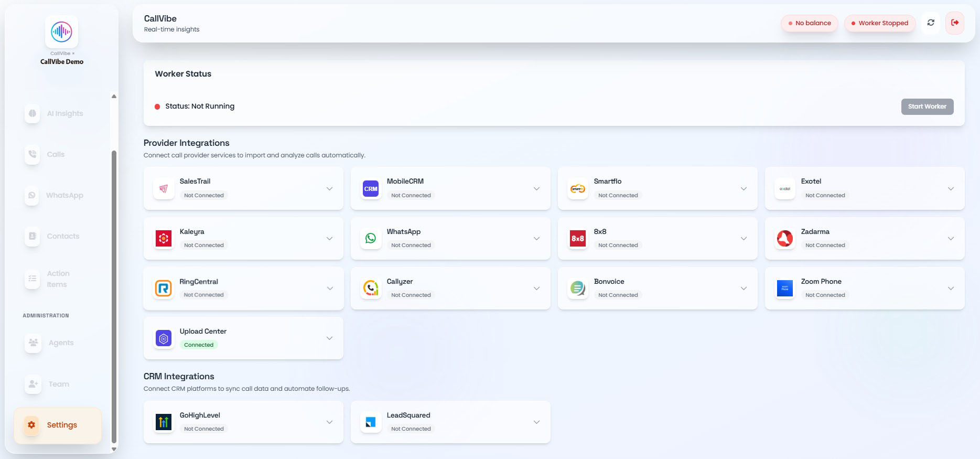Click the Bonvoice logo icon

(x=578, y=289)
